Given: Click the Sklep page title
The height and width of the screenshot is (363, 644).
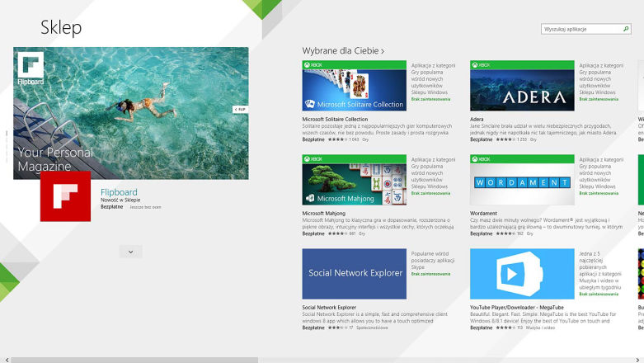Looking at the screenshot, I should point(61,27).
